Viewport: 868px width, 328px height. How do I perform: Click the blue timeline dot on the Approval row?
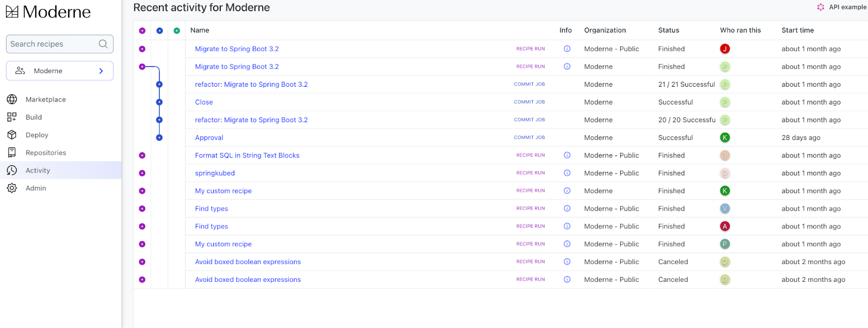pos(159,138)
